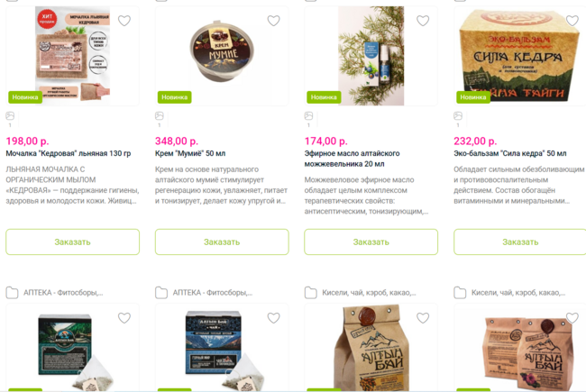The image size is (586, 392).
Task: Click Заказать for Эко-бальзам Сила кедра
Action: (520, 242)
